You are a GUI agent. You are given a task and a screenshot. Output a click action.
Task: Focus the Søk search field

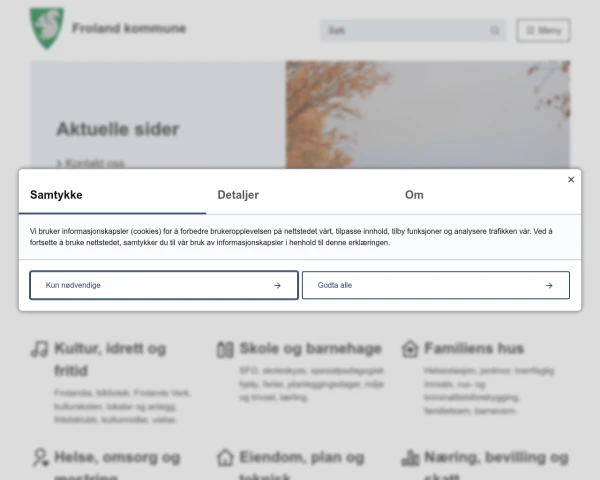pos(413,30)
